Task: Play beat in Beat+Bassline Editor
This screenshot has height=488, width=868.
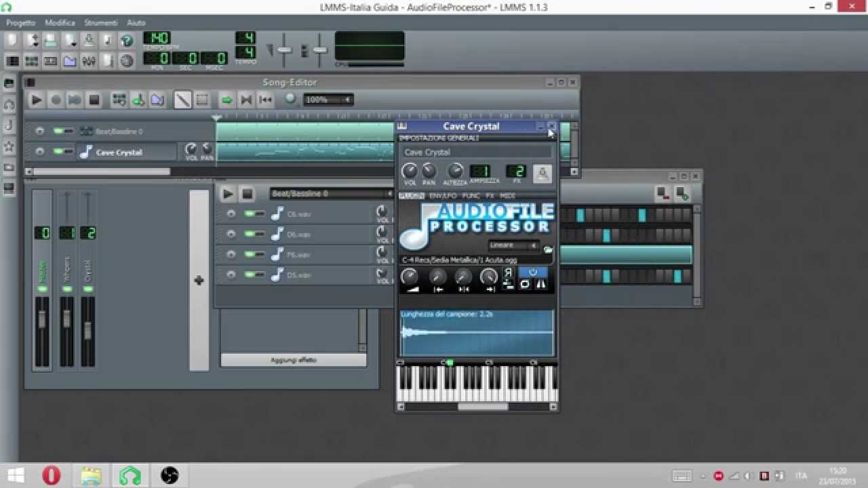Action: click(x=228, y=194)
